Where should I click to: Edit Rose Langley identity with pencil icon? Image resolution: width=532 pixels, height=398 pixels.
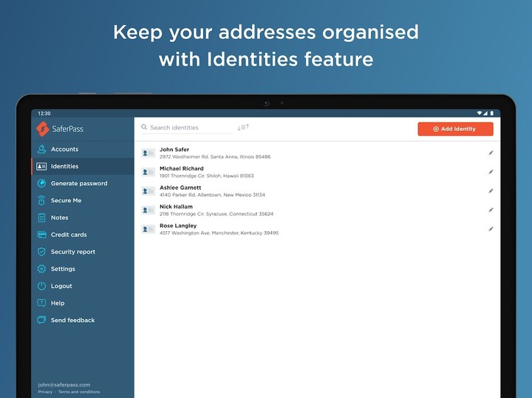pyautogui.click(x=491, y=229)
